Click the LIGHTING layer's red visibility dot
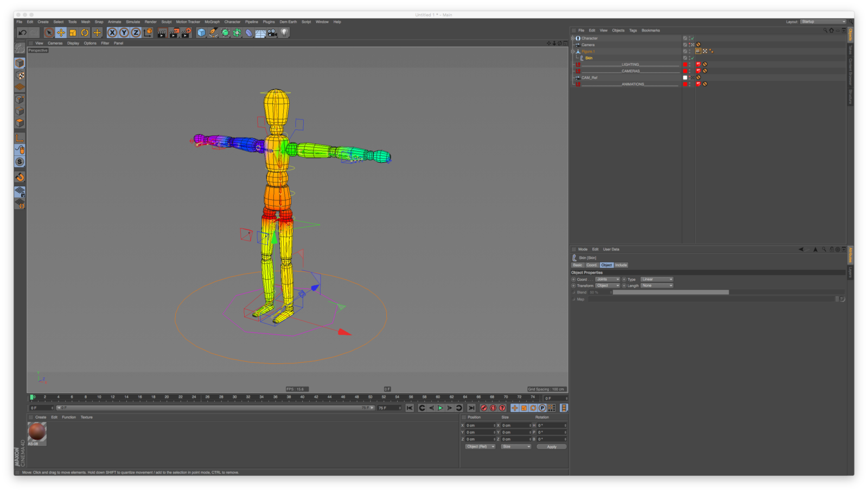 685,65
